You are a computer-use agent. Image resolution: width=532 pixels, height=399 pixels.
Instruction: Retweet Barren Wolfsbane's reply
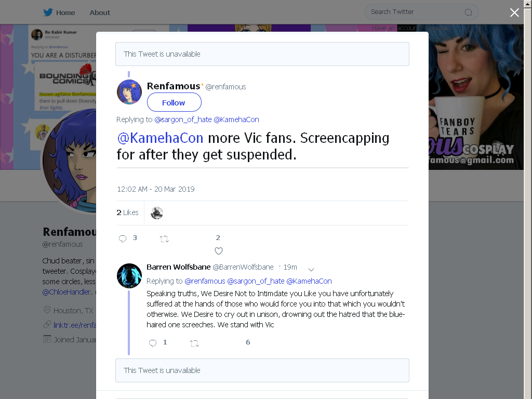(x=194, y=343)
